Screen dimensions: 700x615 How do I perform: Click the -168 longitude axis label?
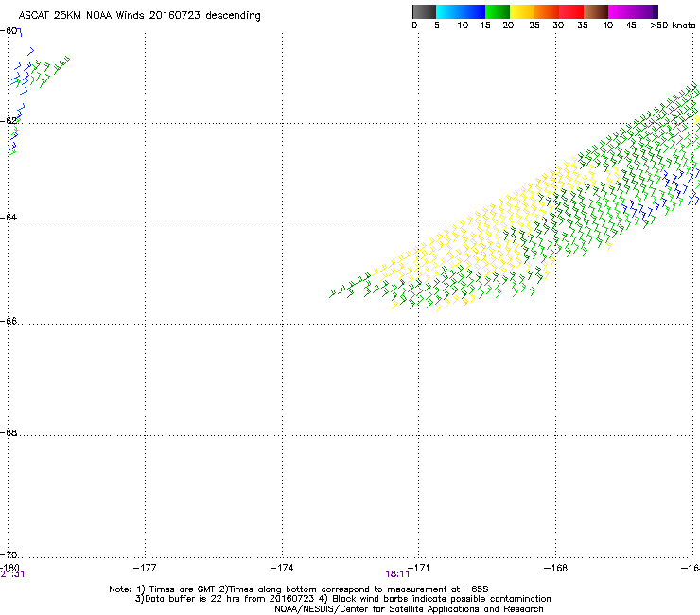556,568
